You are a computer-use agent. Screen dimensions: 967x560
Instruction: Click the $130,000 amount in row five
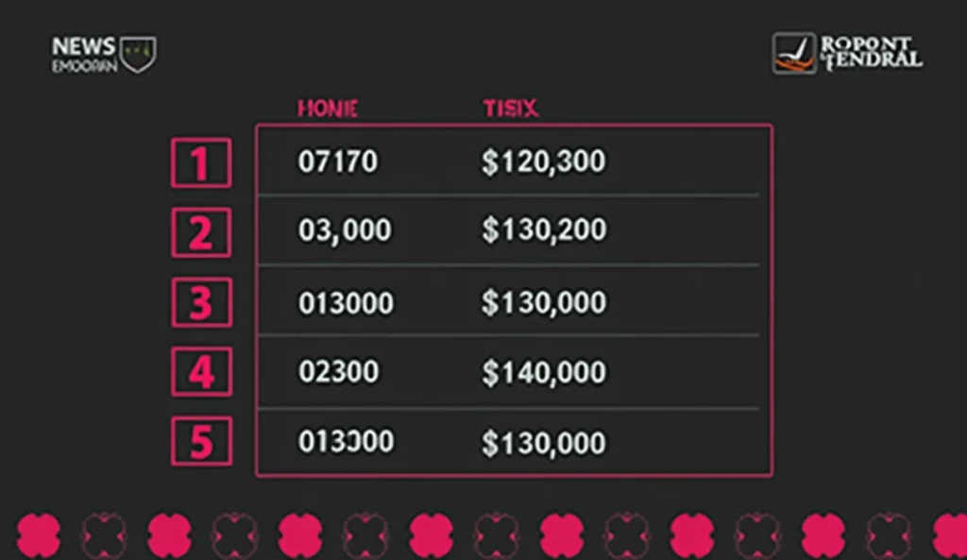coord(543,444)
